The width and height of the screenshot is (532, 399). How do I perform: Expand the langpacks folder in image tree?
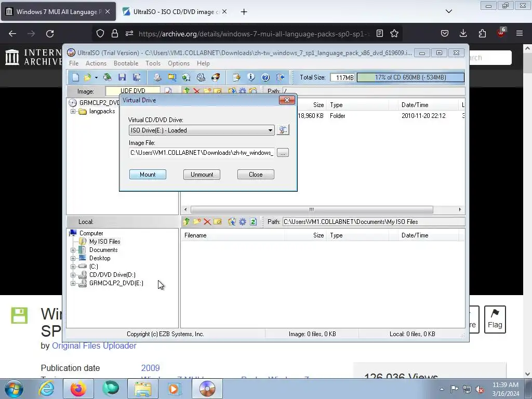point(73,111)
